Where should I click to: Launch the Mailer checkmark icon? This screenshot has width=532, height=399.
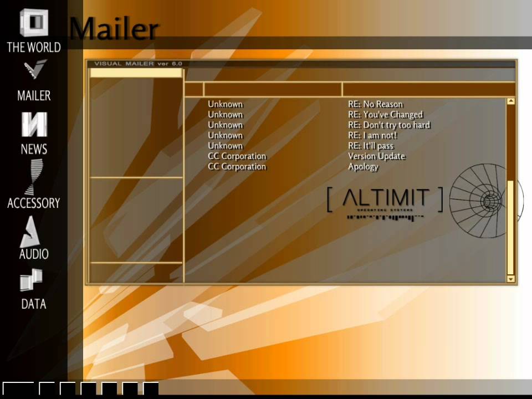point(35,69)
